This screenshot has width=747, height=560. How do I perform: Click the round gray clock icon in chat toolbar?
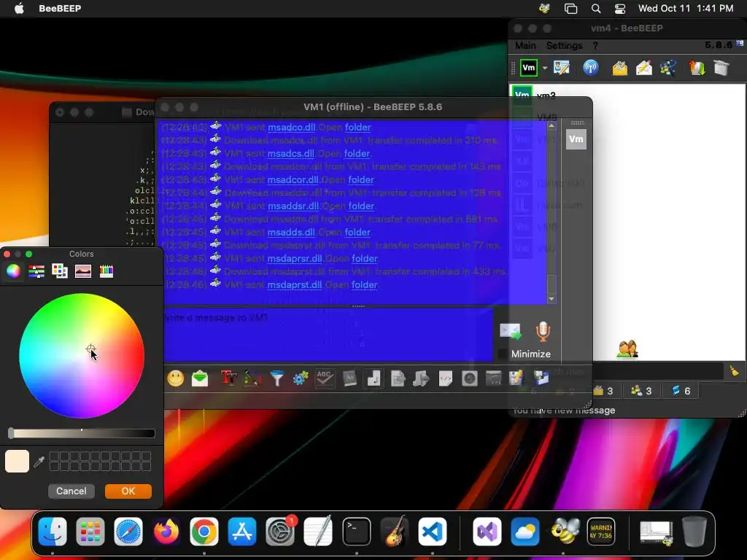[x=470, y=378]
